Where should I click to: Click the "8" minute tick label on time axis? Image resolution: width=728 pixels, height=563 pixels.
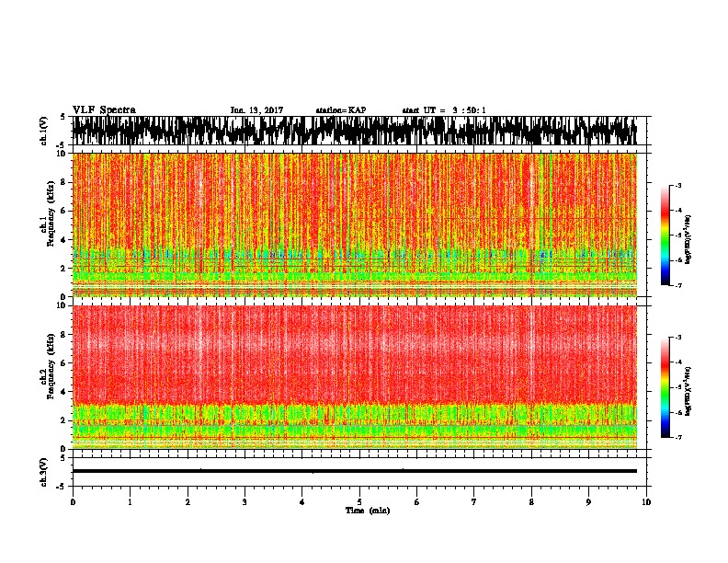[531, 502]
